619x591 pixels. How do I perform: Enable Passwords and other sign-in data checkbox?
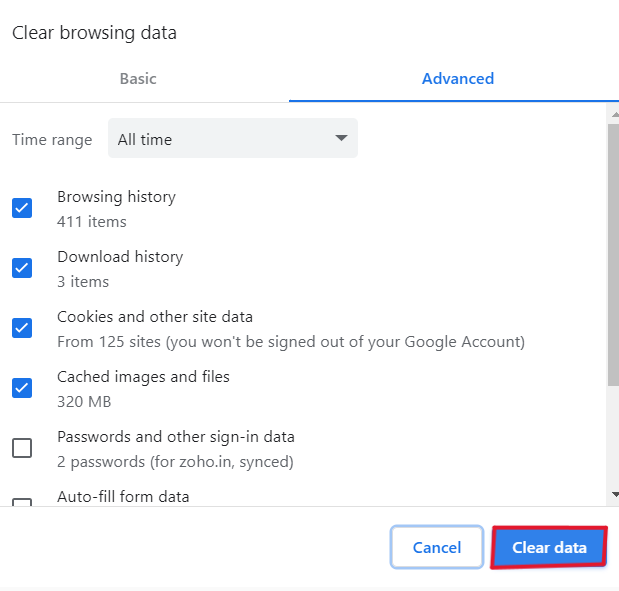[x=22, y=448]
